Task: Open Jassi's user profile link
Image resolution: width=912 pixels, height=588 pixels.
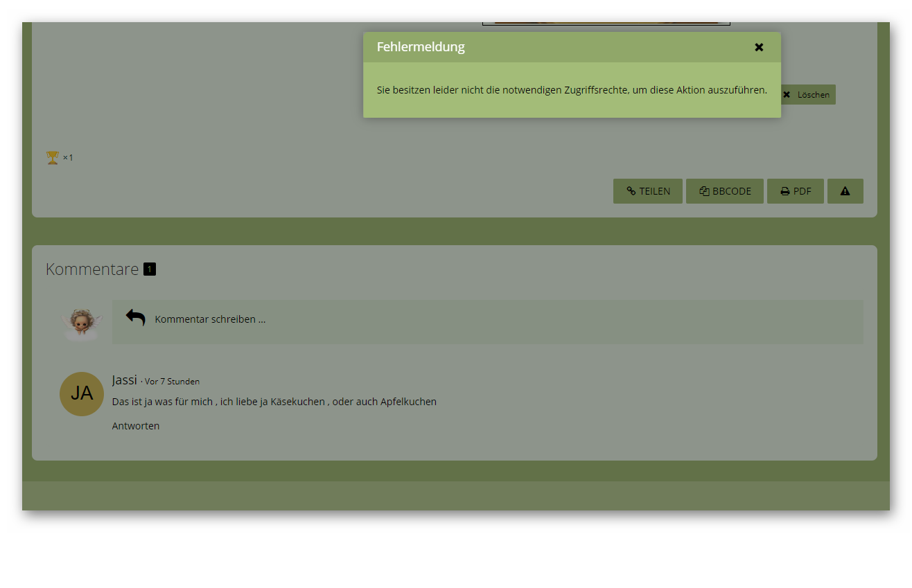Action: point(124,380)
